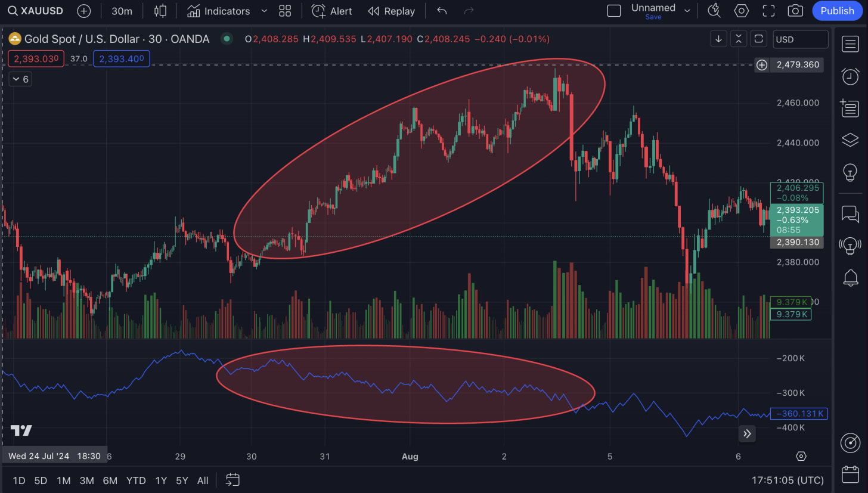
Task: Open the news list icon in sidebar
Action: (x=850, y=108)
